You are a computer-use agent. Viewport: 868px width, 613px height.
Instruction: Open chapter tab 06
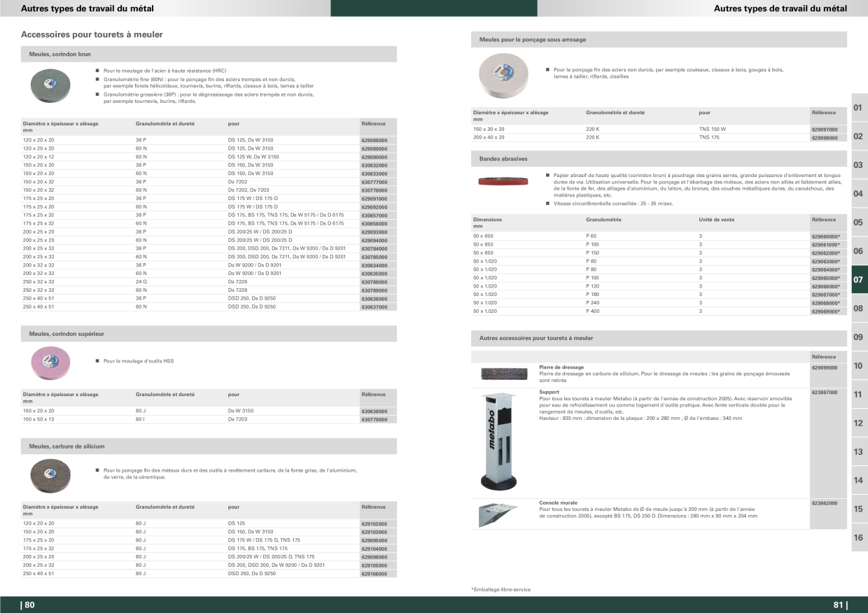tap(859, 251)
